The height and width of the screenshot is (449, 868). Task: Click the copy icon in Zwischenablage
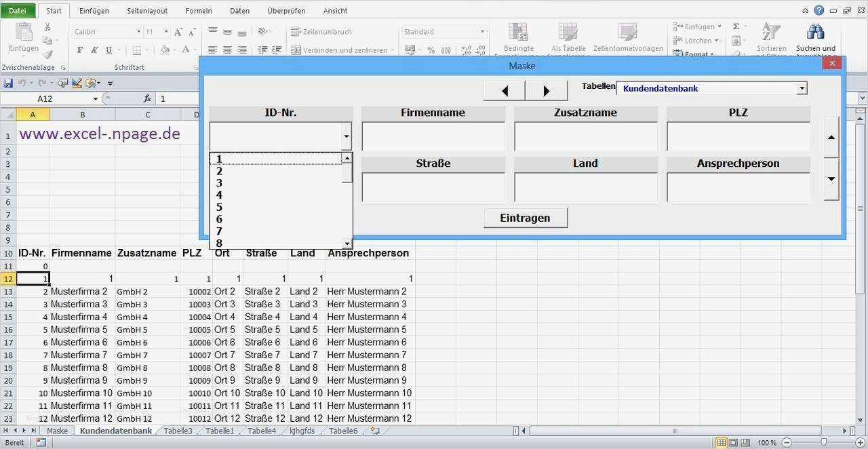click(x=47, y=41)
